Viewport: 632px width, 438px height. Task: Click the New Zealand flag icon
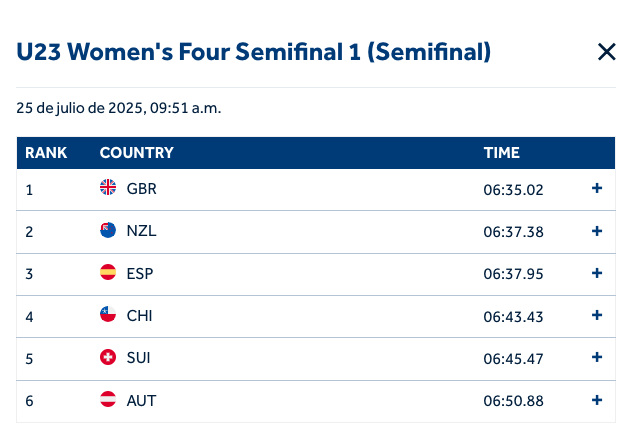click(x=108, y=230)
